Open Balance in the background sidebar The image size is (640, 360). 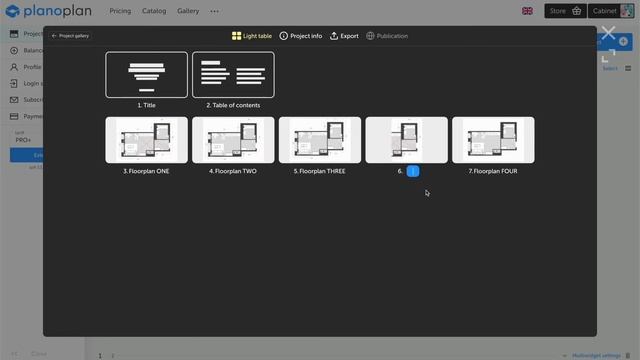coord(26,51)
